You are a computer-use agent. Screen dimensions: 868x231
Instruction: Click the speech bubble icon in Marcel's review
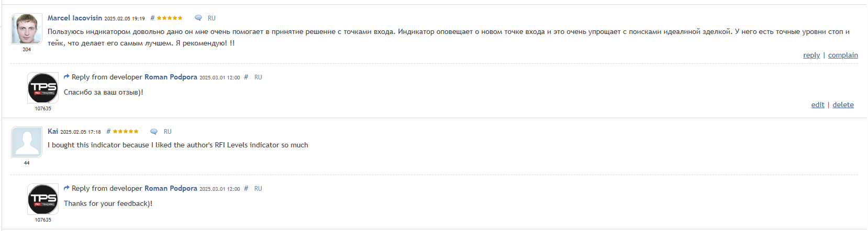[x=198, y=18]
